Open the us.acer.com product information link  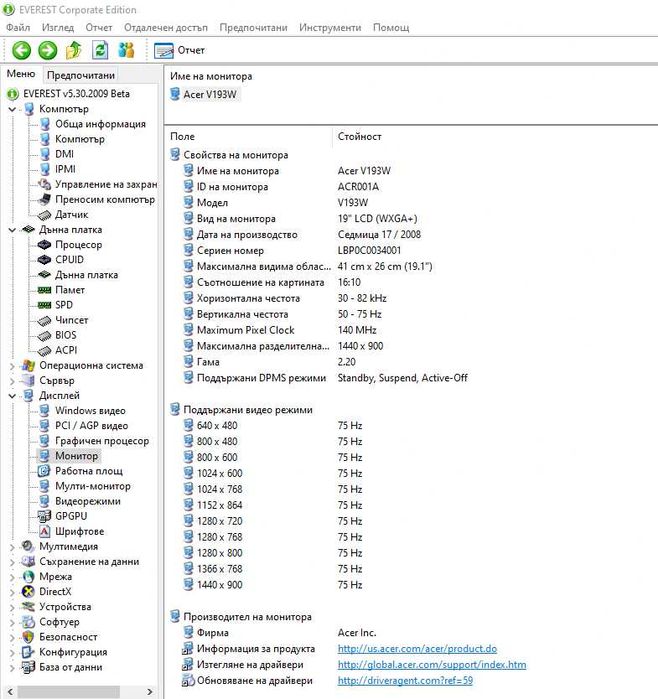417,649
